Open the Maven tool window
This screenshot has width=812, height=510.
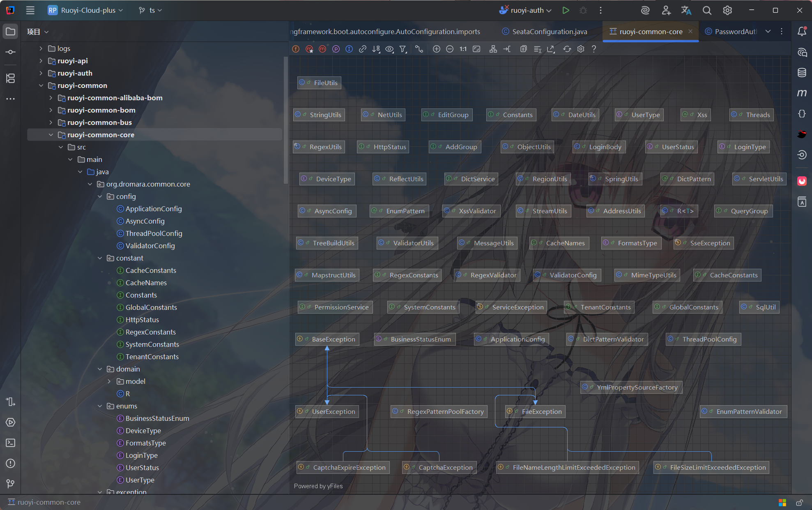802,93
